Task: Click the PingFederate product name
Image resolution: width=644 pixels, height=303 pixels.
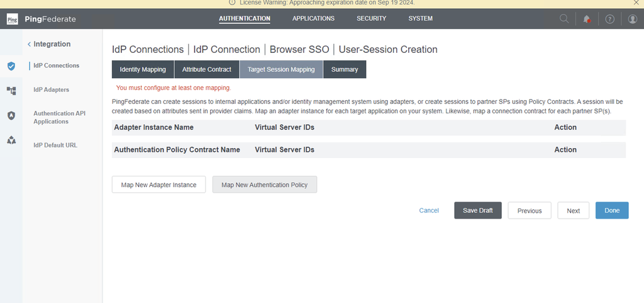Action: point(50,19)
